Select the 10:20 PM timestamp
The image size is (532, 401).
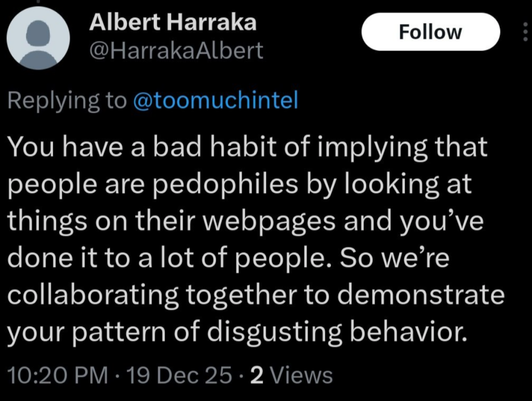point(57,375)
